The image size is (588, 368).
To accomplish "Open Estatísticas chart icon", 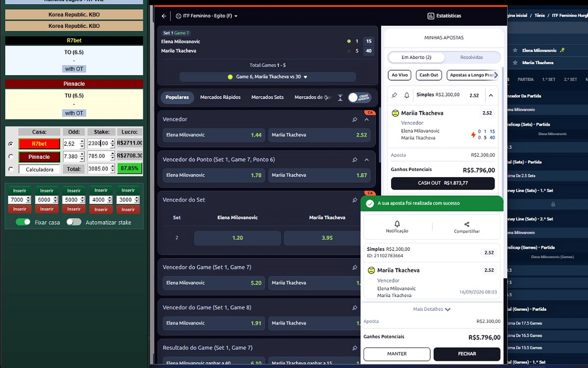I will click(x=431, y=16).
